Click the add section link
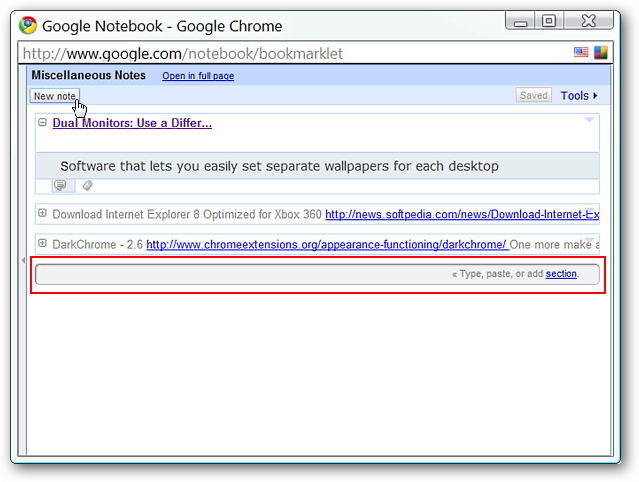This screenshot has width=639, height=482. (561, 274)
